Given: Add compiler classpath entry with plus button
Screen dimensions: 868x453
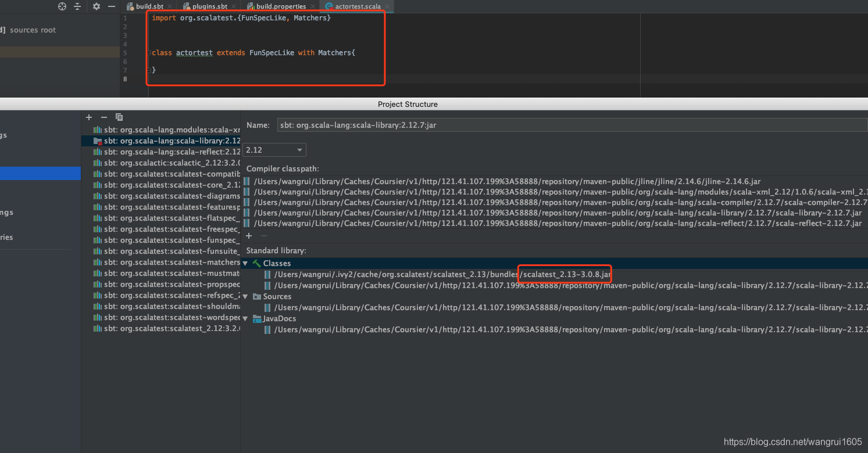Looking at the screenshot, I should click(x=249, y=236).
